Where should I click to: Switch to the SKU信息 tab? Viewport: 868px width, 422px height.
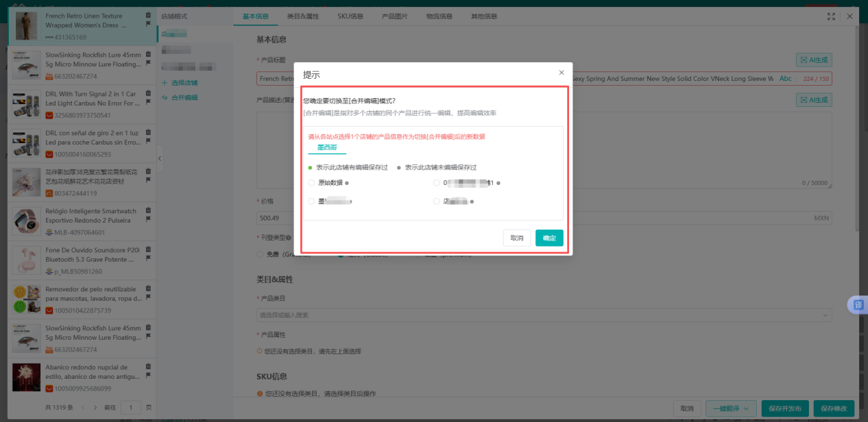coord(350,16)
